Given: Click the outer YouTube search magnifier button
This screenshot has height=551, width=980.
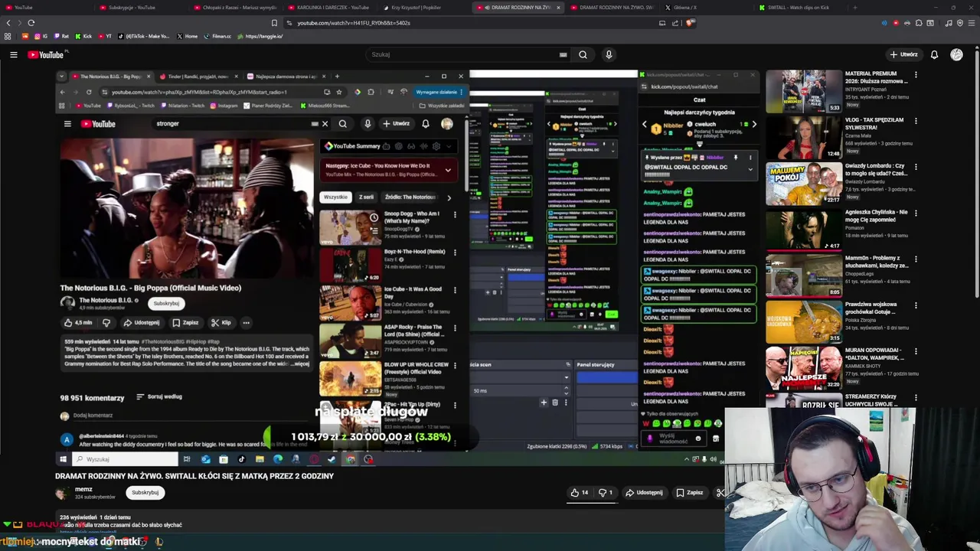Looking at the screenshot, I should coord(583,54).
